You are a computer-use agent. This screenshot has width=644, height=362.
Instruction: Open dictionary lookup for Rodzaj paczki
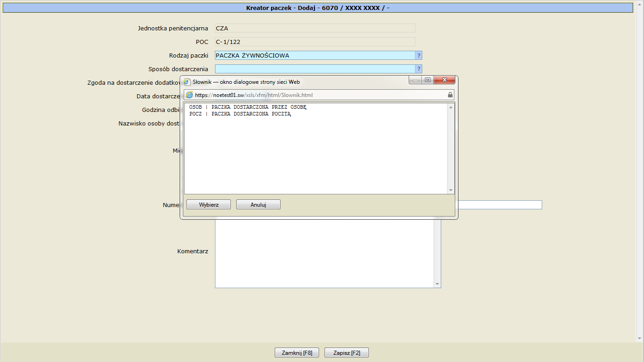[x=419, y=55]
